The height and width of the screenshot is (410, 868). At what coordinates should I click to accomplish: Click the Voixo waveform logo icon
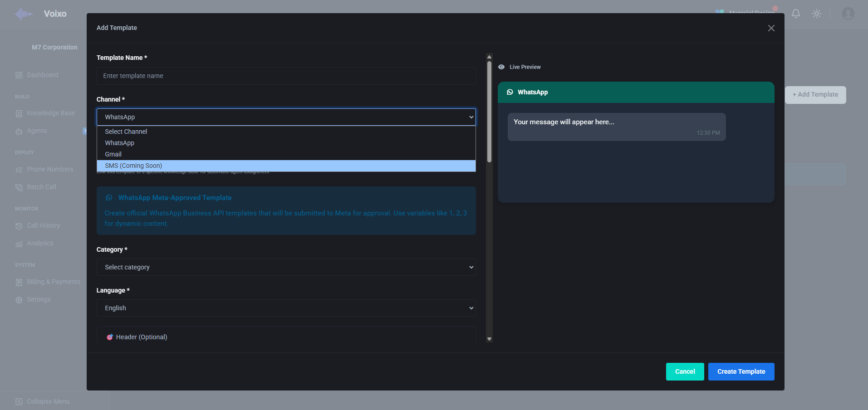(x=23, y=14)
